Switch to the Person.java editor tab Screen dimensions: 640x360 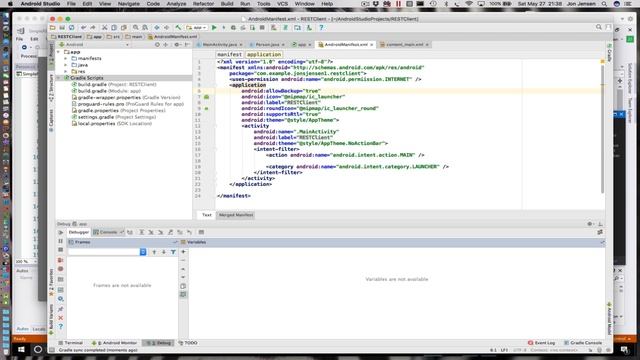(x=267, y=44)
